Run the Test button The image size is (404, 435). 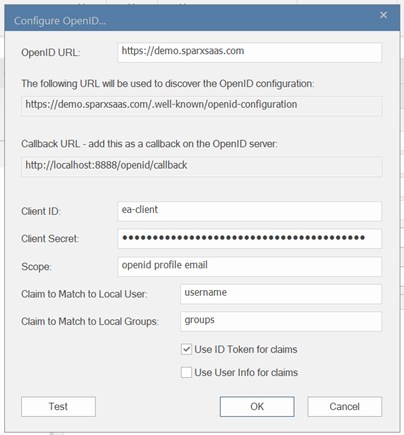[58, 406]
